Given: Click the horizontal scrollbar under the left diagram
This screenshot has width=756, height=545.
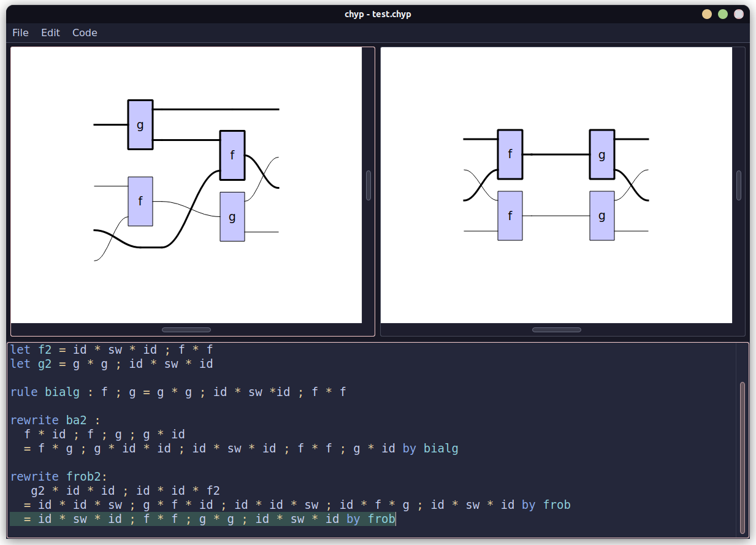Looking at the screenshot, I should 186,329.
